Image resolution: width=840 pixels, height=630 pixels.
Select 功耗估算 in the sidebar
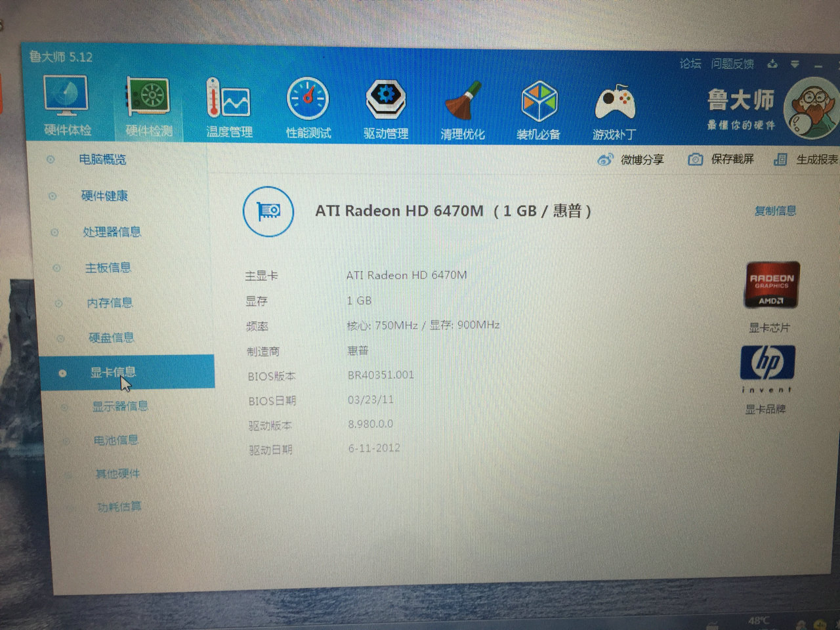pos(119,507)
